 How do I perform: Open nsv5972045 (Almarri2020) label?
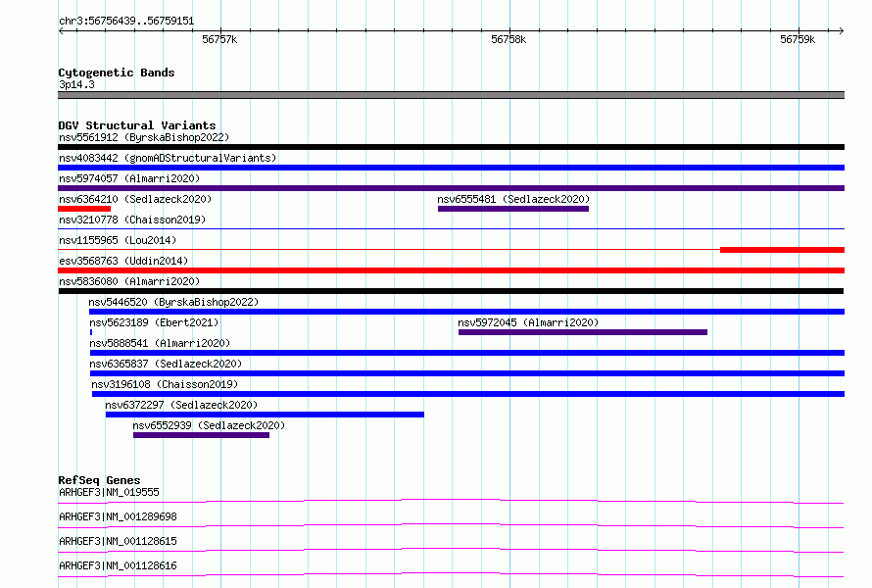pyautogui.click(x=528, y=322)
